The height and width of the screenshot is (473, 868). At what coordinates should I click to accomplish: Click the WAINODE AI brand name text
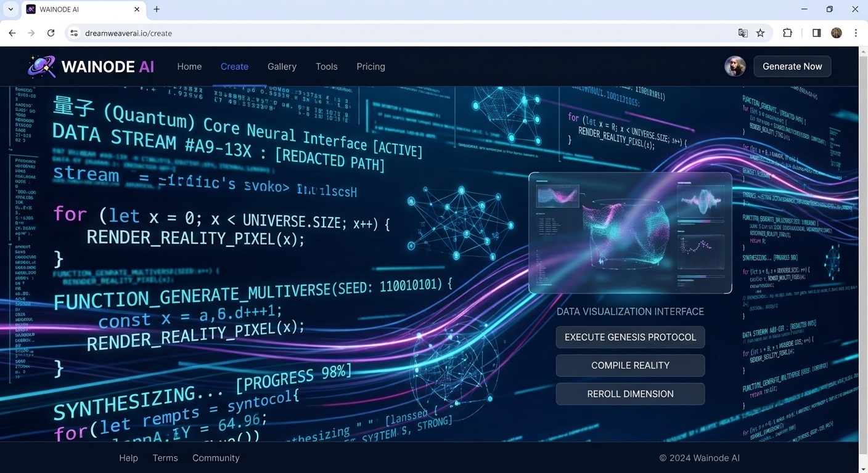coord(108,67)
